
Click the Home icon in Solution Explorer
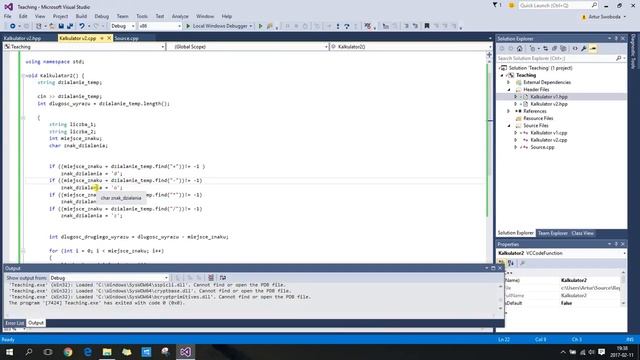click(x=520, y=49)
